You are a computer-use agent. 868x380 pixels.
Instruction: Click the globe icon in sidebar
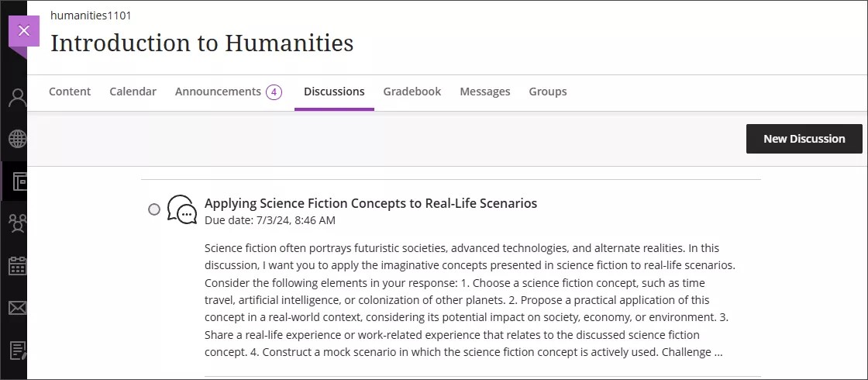click(17, 140)
